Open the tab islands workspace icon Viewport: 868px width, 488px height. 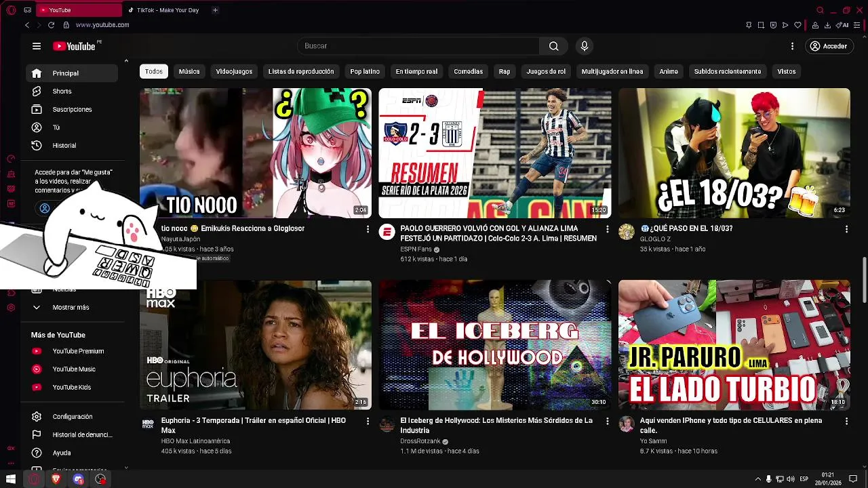coord(27,10)
